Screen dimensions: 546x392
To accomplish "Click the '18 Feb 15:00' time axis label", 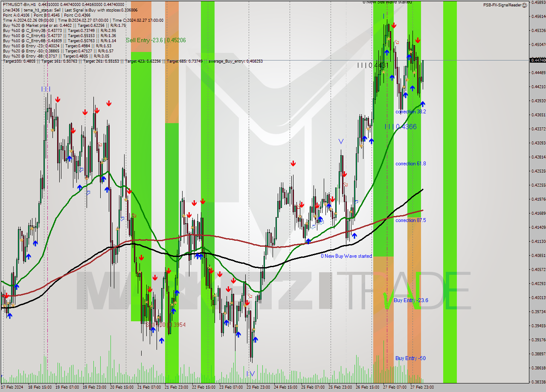I will click(x=40, y=387).
